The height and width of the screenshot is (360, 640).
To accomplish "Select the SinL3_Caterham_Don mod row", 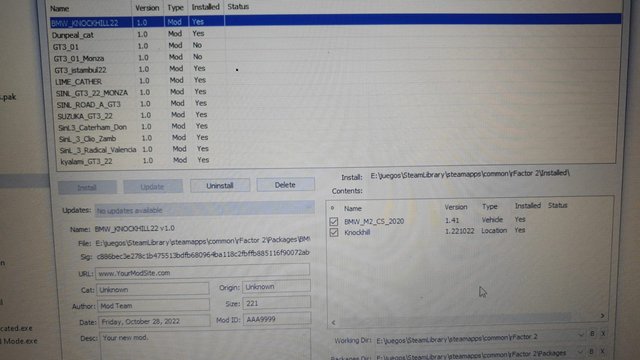I will (x=336, y=127).
